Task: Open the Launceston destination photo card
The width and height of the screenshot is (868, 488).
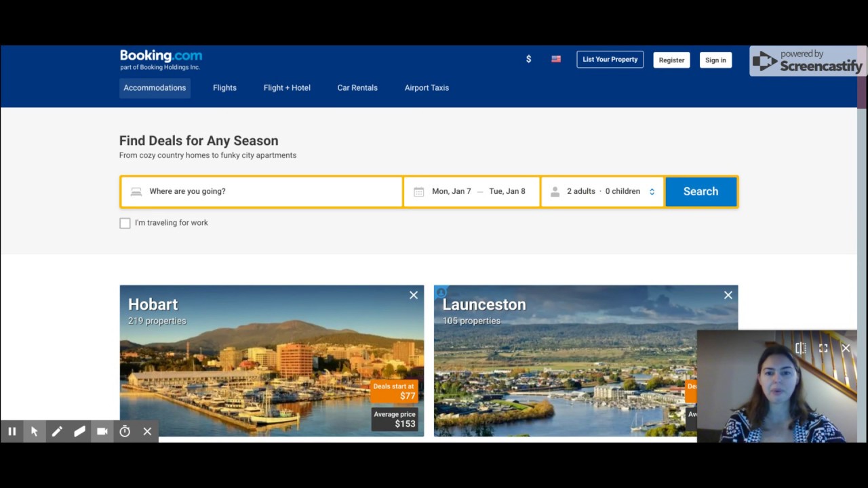Action: pos(586,361)
